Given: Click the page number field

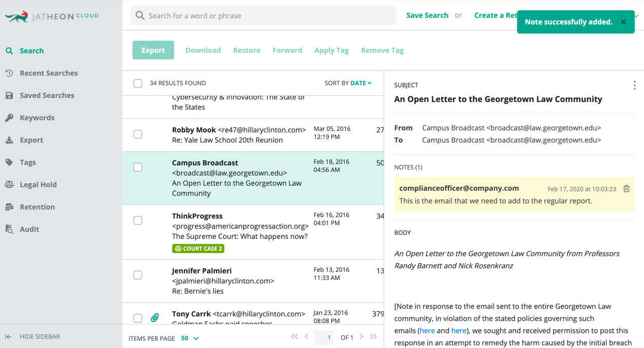Looking at the screenshot, I should point(324,337).
